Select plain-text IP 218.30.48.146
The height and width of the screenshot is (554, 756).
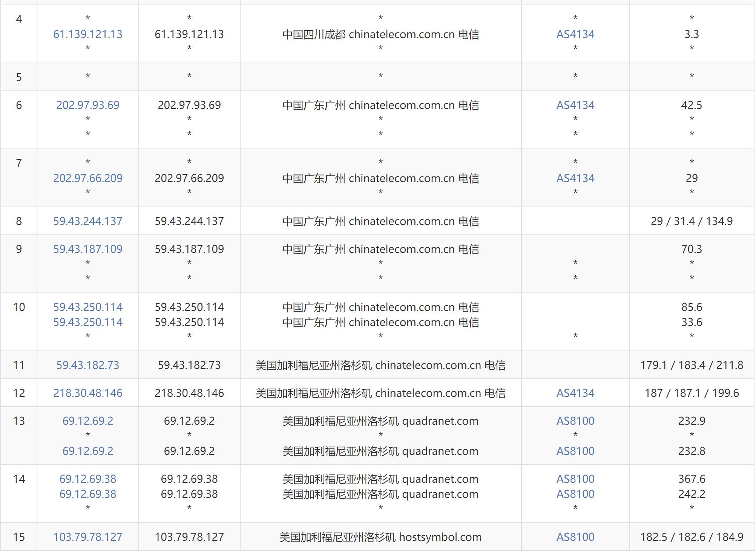[x=189, y=393]
